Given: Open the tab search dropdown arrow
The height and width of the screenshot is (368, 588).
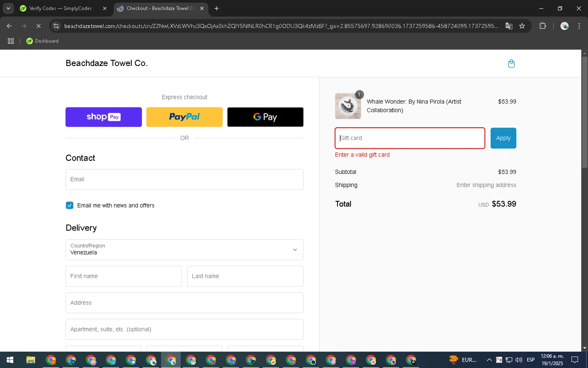Looking at the screenshot, I should pyautogui.click(x=8, y=8).
